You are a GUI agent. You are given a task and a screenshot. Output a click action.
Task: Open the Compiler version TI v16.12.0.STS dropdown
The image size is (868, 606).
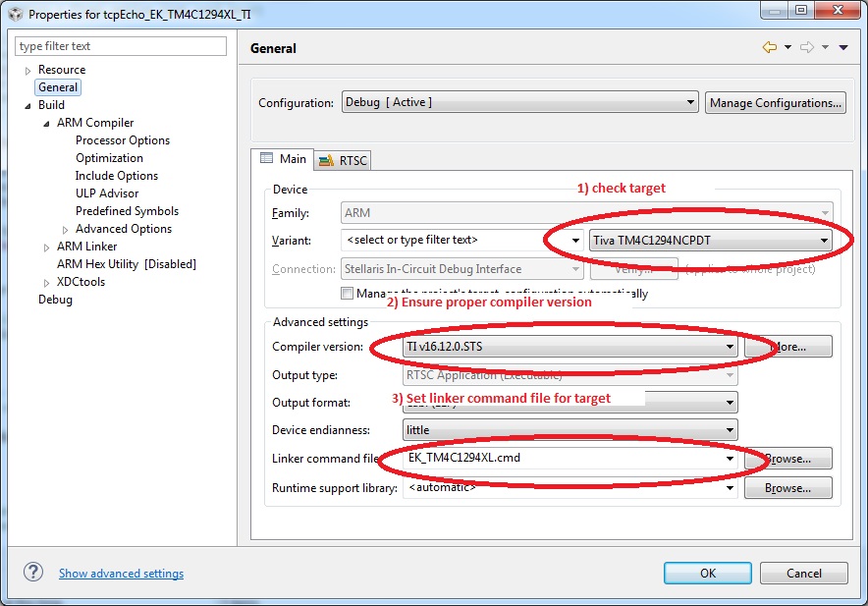(570, 347)
